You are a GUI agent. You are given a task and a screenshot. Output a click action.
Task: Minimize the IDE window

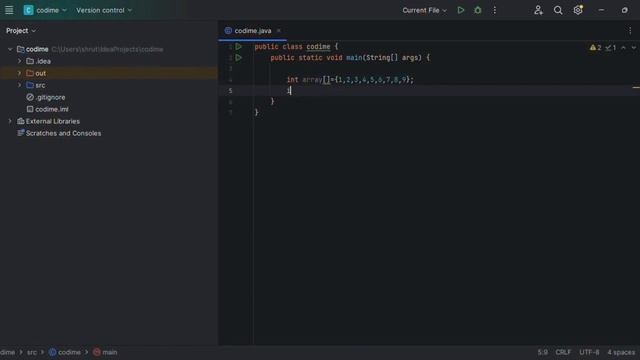tap(601, 10)
